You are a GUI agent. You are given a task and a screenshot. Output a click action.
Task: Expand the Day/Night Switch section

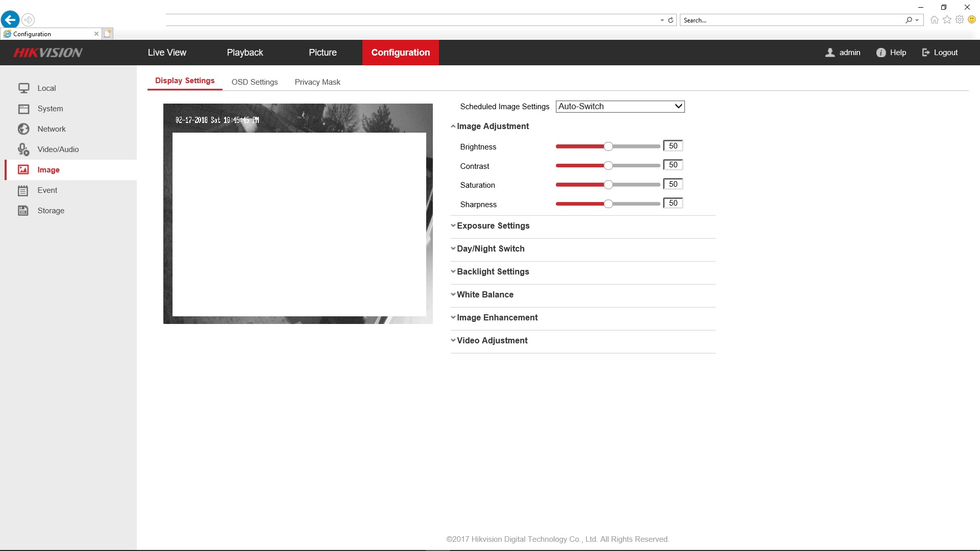(x=490, y=248)
